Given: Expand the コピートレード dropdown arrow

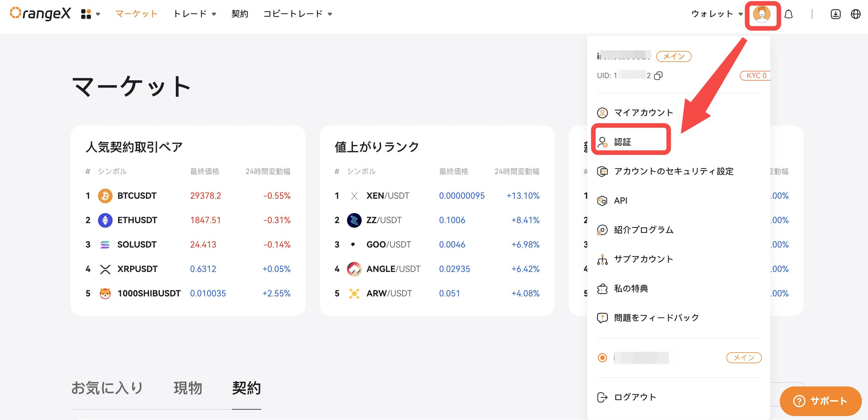Looking at the screenshot, I should (x=330, y=14).
